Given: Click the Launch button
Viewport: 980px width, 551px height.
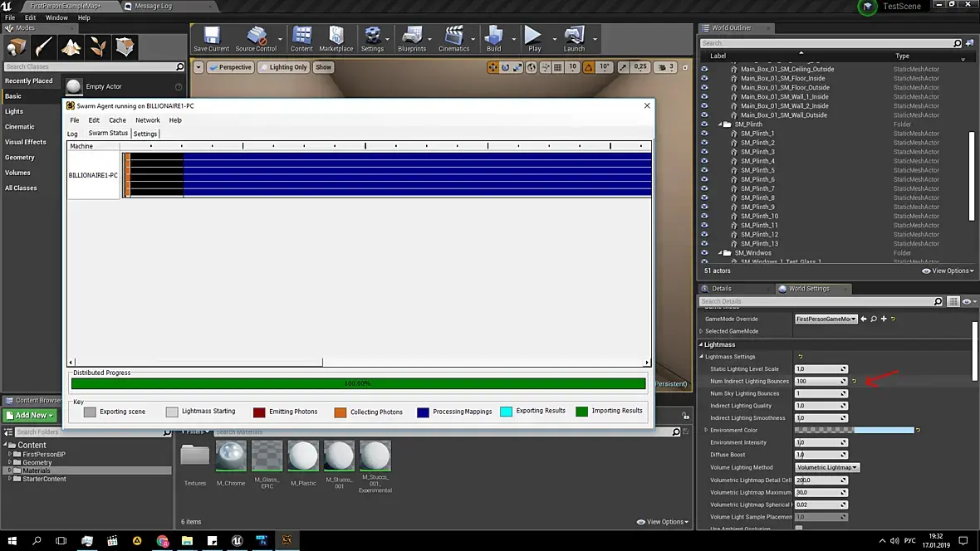Looking at the screenshot, I should (x=574, y=39).
